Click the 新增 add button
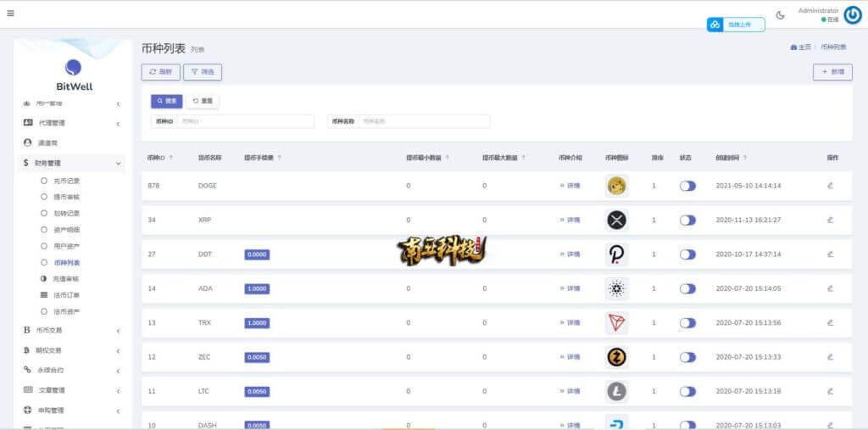Image resolution: width=868 pixels, height=430 pixels. 832,72
